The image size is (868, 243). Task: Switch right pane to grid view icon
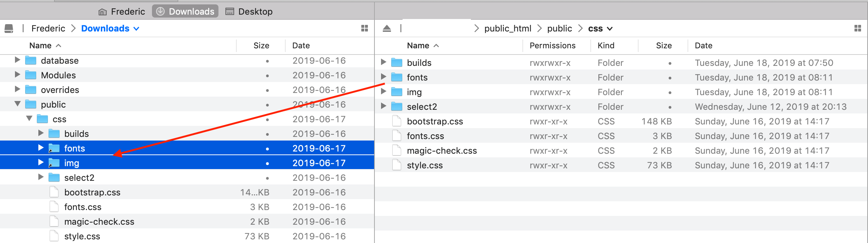858,29
